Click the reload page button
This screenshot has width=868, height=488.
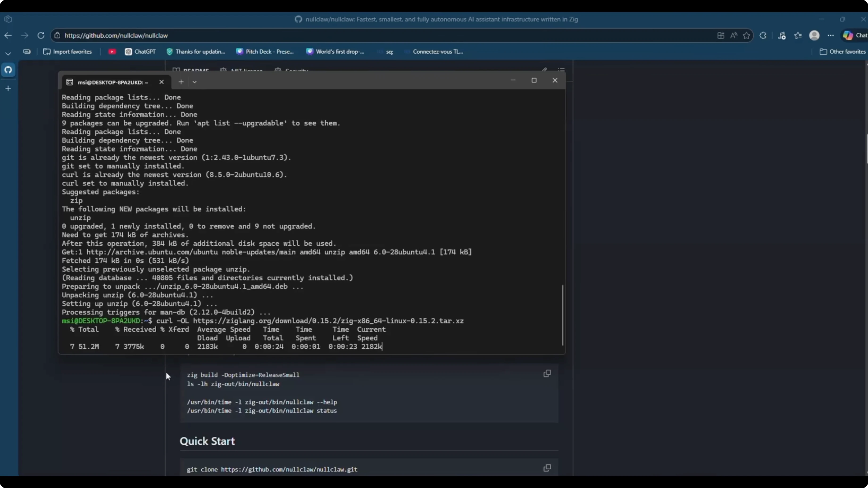(41, 35)
